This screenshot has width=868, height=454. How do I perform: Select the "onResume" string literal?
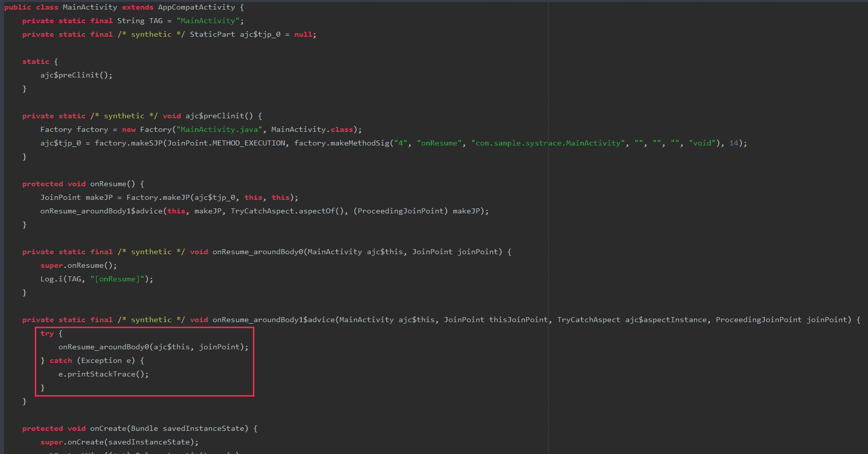(439, 143)
